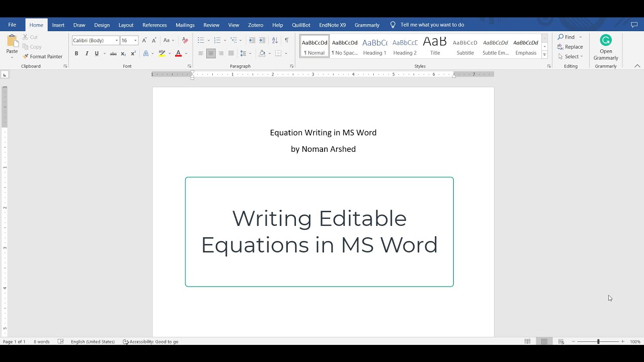Click the Copy icon
Viewport: 644px width, 362px height.
point(25,47)
